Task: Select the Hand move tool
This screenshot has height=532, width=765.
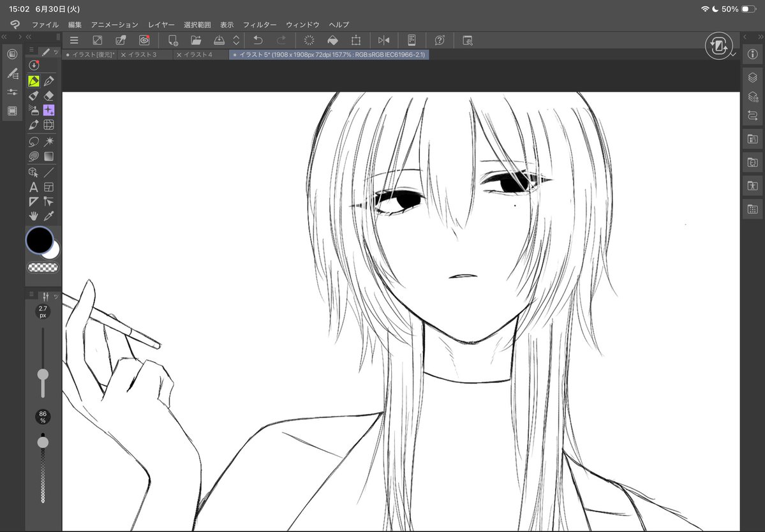Action: (34, 216)
